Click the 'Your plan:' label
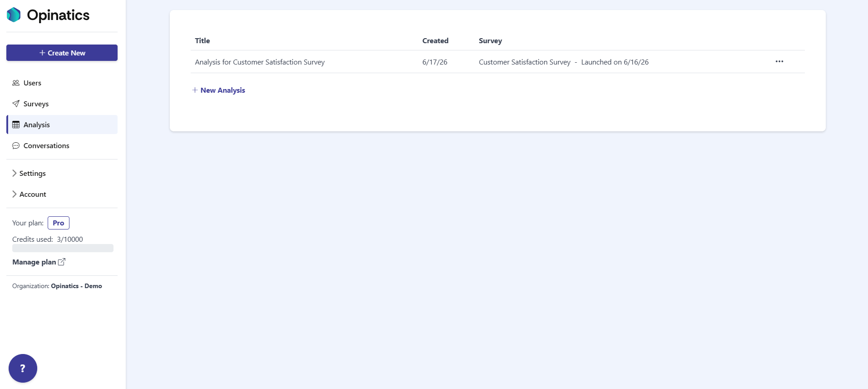Viewport: 868px width, 389px height. coord(28,223)
